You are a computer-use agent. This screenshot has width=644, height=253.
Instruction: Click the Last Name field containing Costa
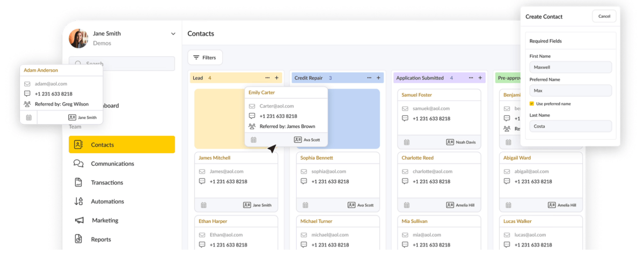pyautogui.click(x=570, y=126)
